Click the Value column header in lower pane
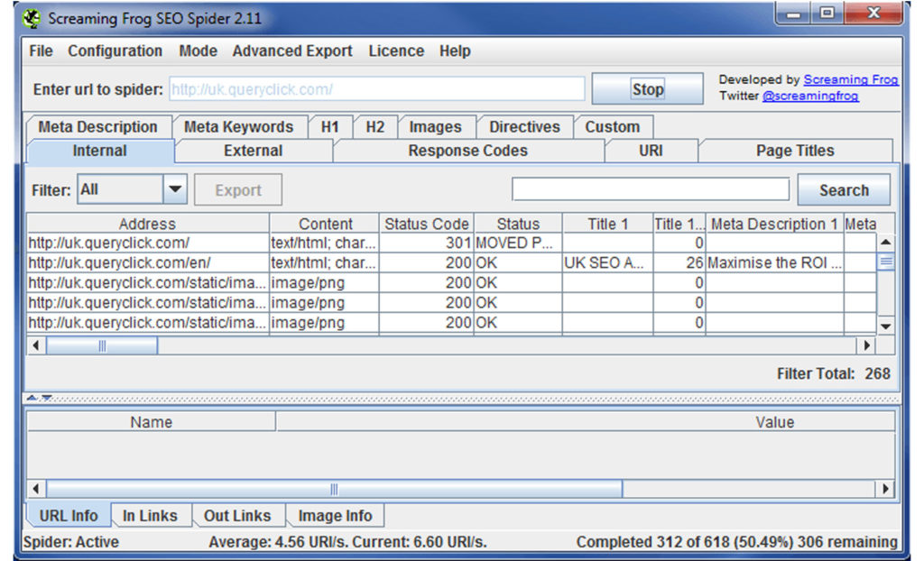The image size is (924, 561). (x=586, y=422)
